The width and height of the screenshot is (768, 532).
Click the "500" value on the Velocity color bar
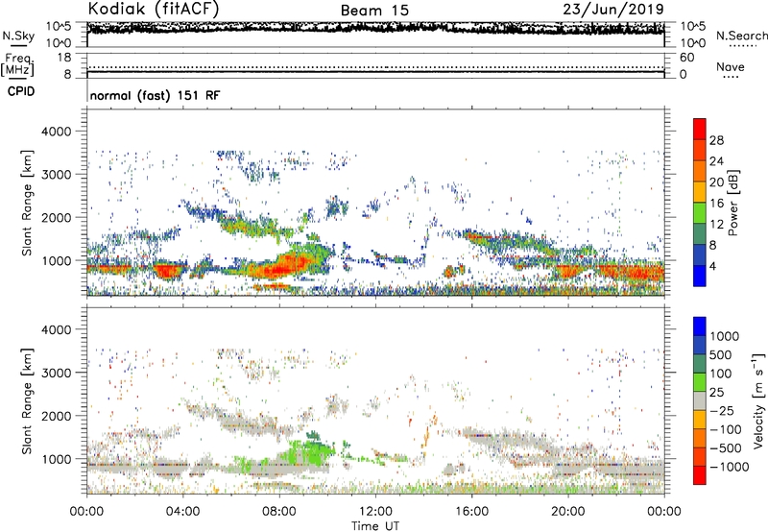click(x=721, y=355)
